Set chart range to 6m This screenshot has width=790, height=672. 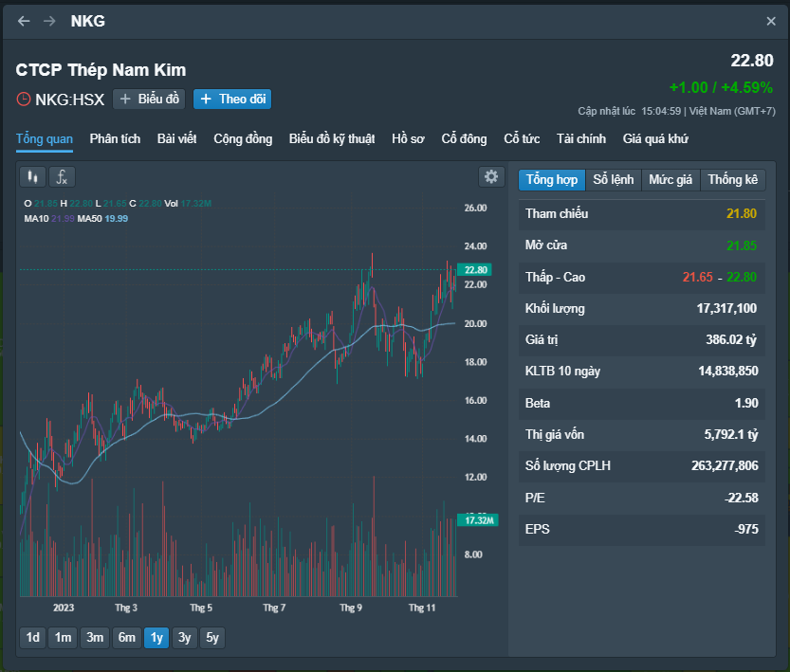coord(127,638)
